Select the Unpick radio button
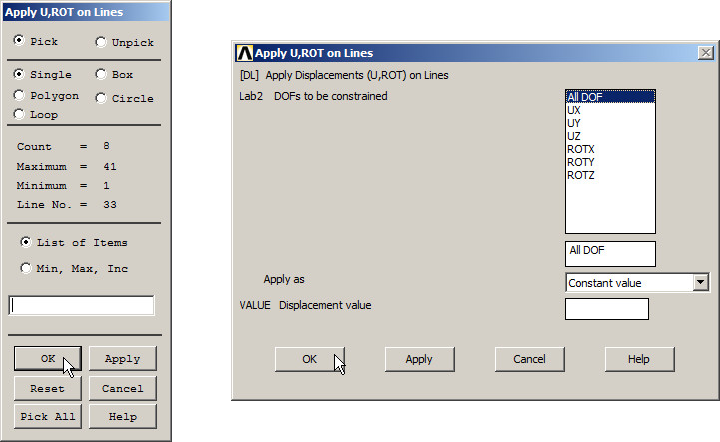Screen dimensions: 720x442 click(101, 42)
